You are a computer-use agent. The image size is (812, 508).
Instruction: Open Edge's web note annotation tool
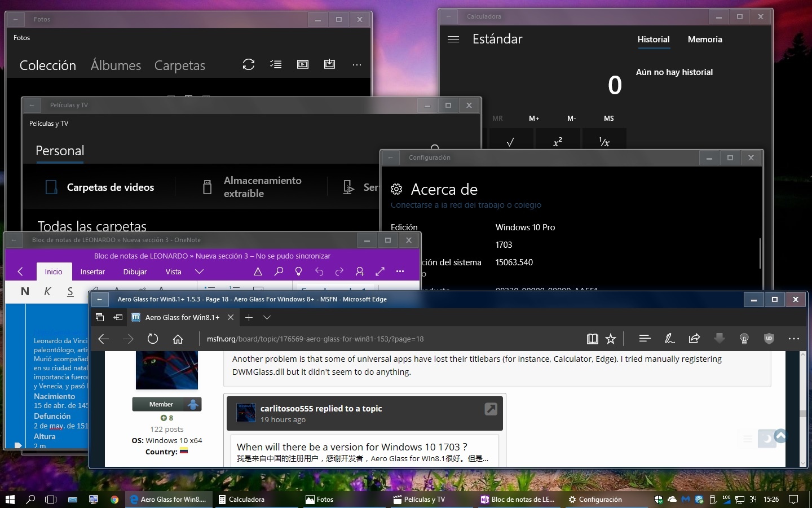(669, 339)
